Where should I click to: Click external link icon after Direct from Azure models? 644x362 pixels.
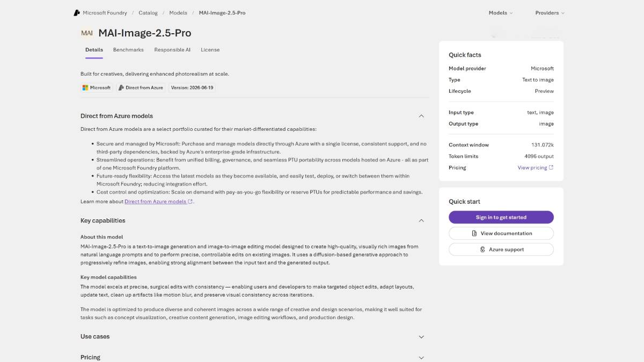[x=190, y=202]
